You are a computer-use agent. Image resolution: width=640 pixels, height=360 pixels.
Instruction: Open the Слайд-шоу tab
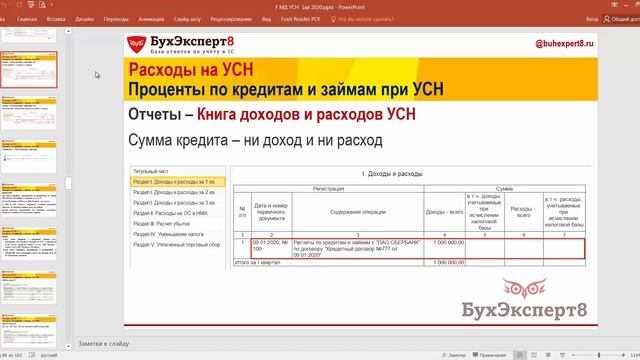click(x=187, y=19)
